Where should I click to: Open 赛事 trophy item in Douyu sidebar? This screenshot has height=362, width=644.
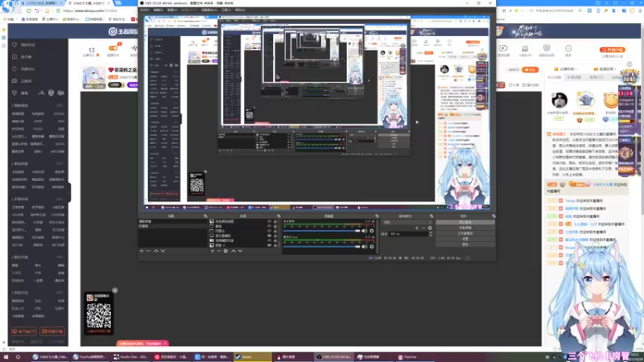(19, 93)
